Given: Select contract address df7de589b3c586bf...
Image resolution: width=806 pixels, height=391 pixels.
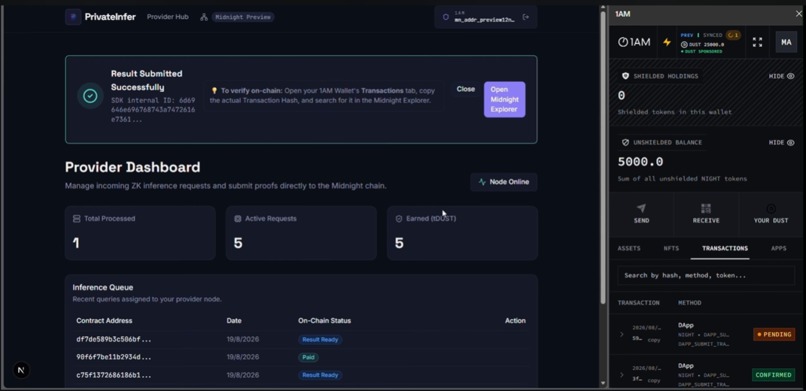Looking at the screenshot, I should (114, 340).
